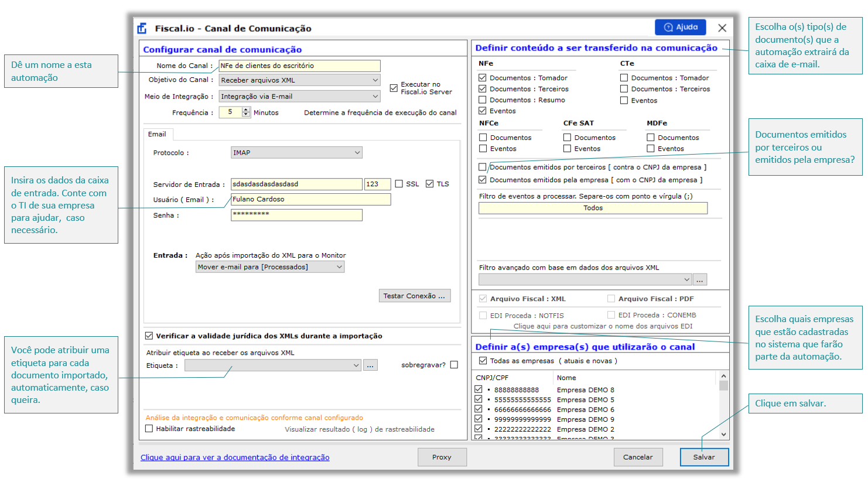Uncheck the Empresa DEMO 8 row checkbox
868x482 pixels.
point(479,389)
